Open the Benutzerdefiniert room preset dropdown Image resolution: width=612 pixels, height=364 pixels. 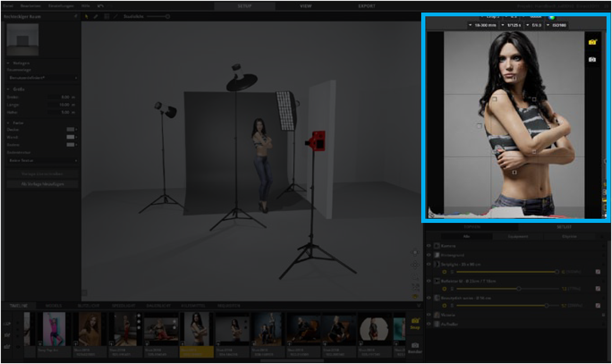tap(43, 78)
